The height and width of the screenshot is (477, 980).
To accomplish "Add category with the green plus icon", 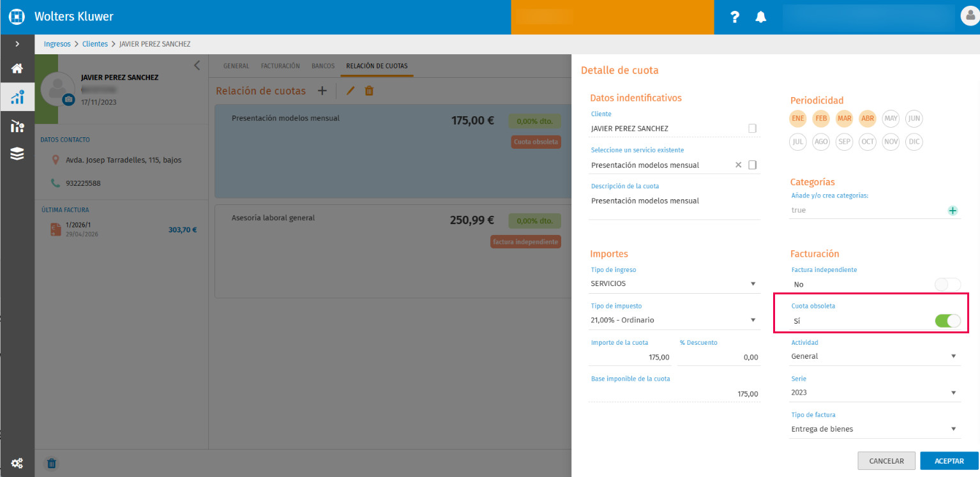I will coord(953,210).
